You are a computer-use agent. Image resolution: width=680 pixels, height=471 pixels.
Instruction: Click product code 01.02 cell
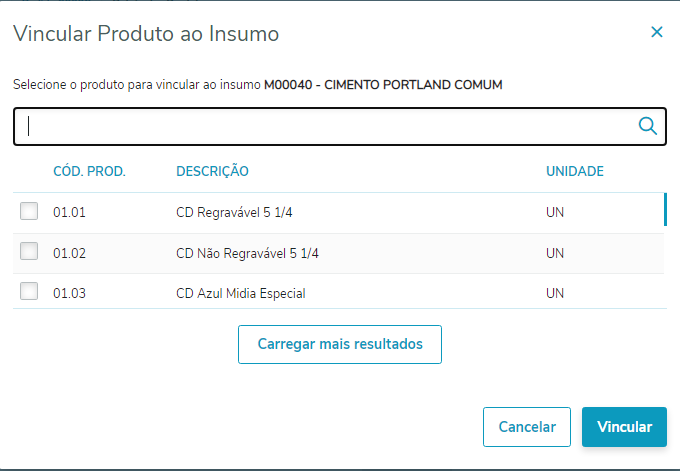pyautogui.click(x=70, y=253)
